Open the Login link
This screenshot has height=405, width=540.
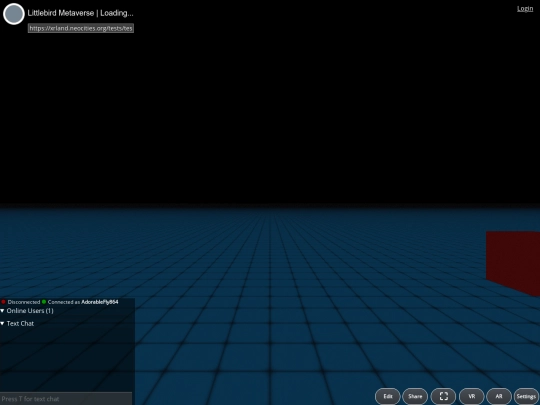point(525,9)
